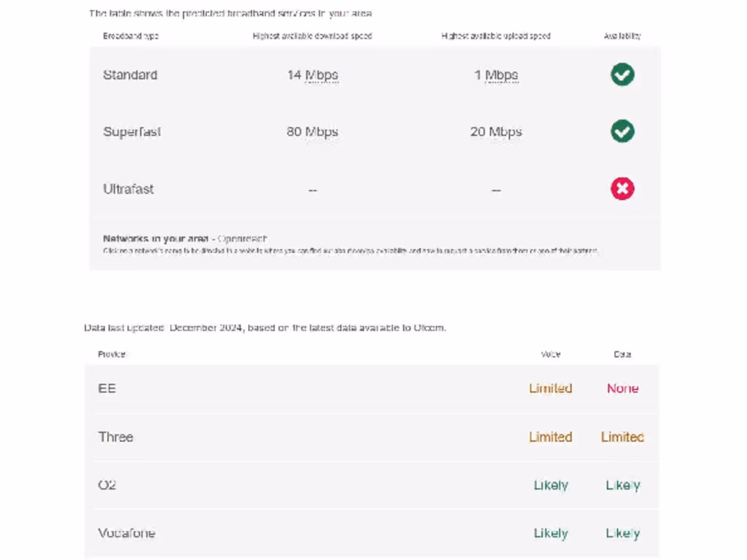Click the 14 Mbps Standard download speed
The height and width of the screenshot is (560, 747).
(x=312, y=75)
